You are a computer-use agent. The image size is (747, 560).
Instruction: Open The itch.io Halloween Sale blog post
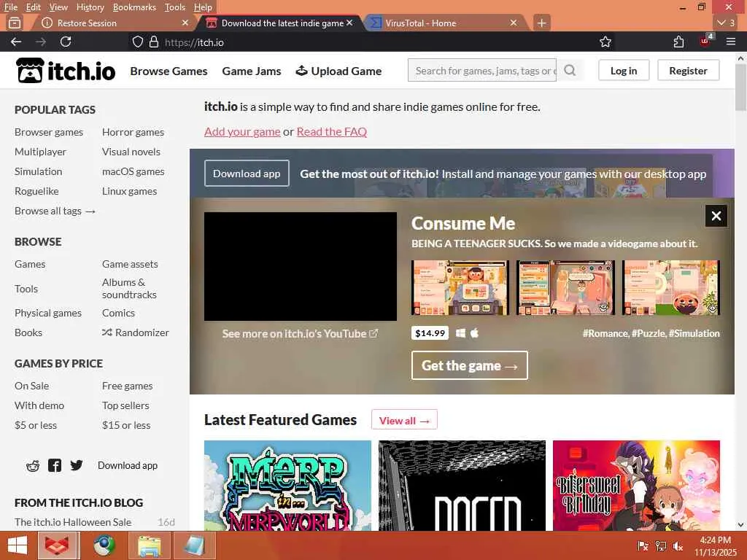click(73, 522)
